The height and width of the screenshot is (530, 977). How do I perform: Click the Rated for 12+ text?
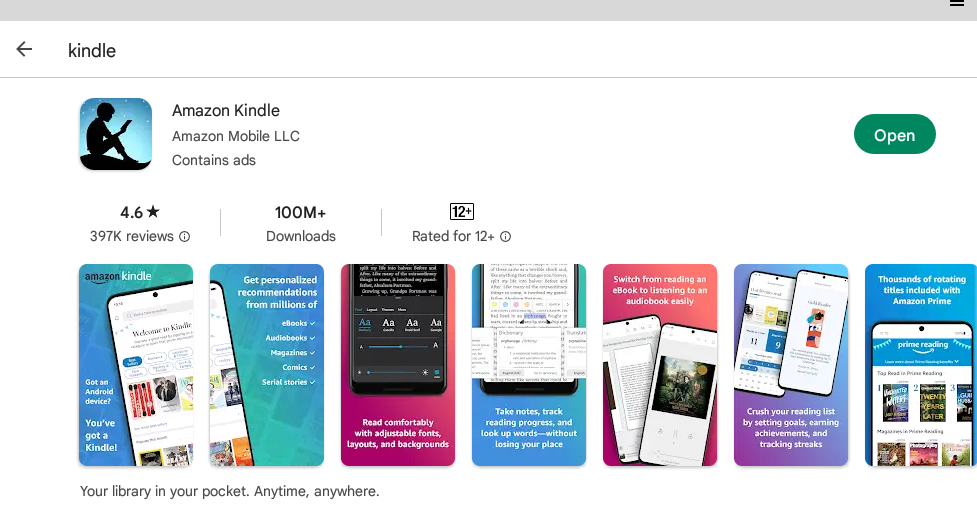453,236
